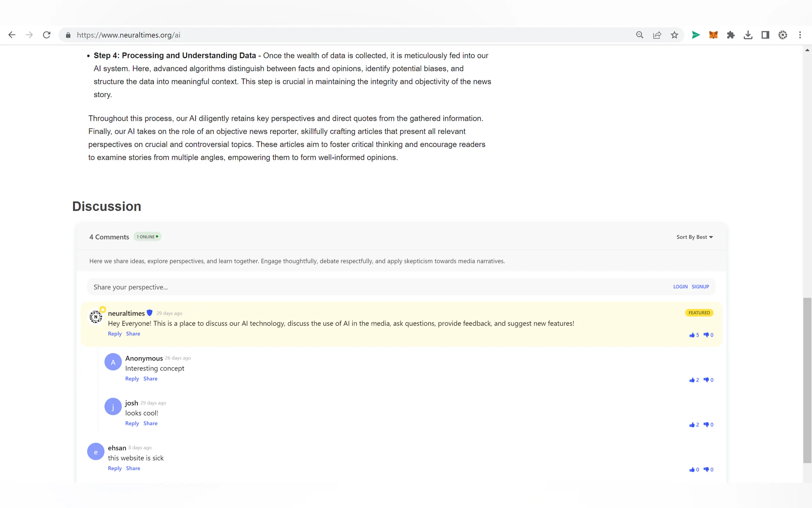Like ehsan's 'this website is sick' comment
Viewport: 812px width, 508px height.
(692, 469)
